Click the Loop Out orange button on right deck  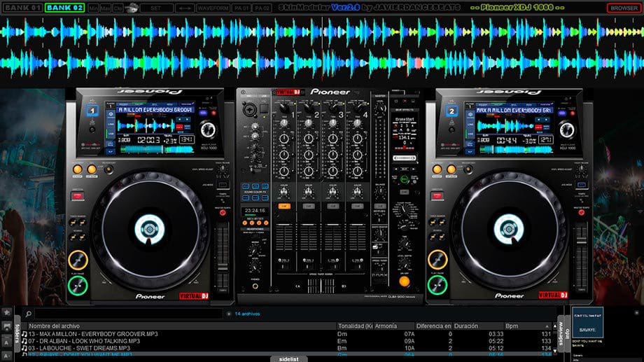tap(451, 169)
